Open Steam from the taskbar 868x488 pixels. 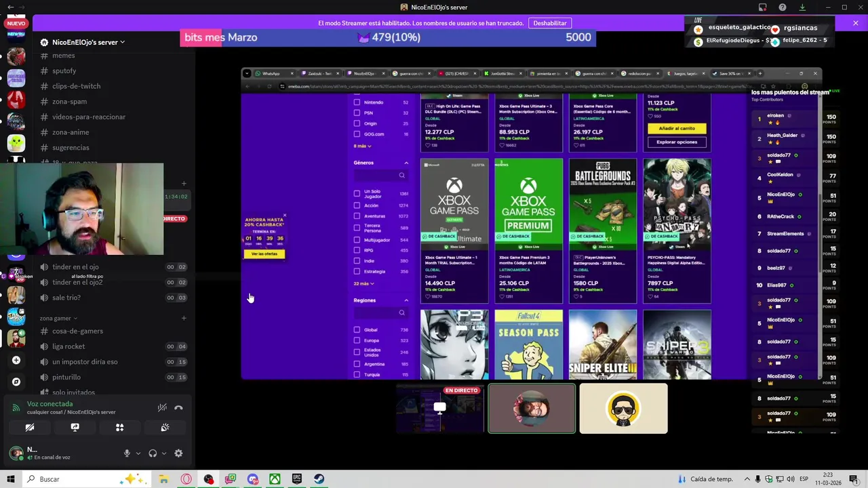(x=319, y=479)
